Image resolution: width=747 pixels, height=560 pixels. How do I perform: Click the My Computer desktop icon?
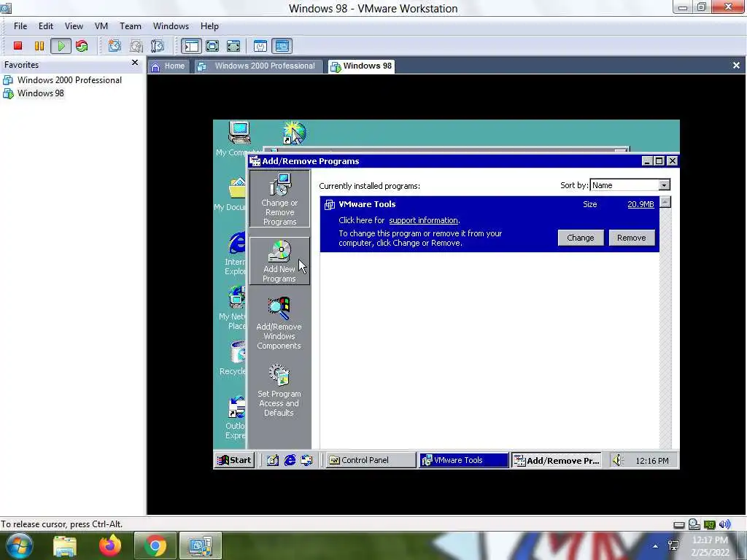239,133
